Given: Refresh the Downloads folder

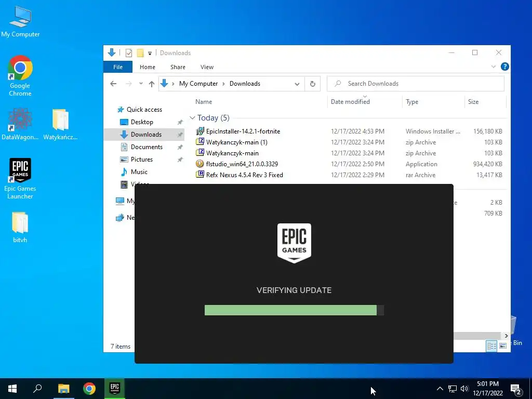Looking at the screenshot, I should coord(312,84).
